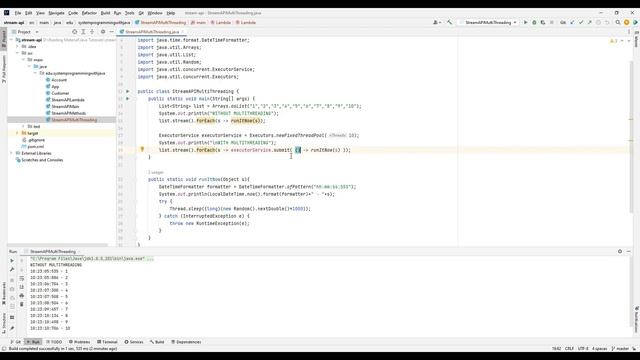Screen dimensions: 640x360
Task: Open Project panel gear options
Action: click(x=103, y=31)
